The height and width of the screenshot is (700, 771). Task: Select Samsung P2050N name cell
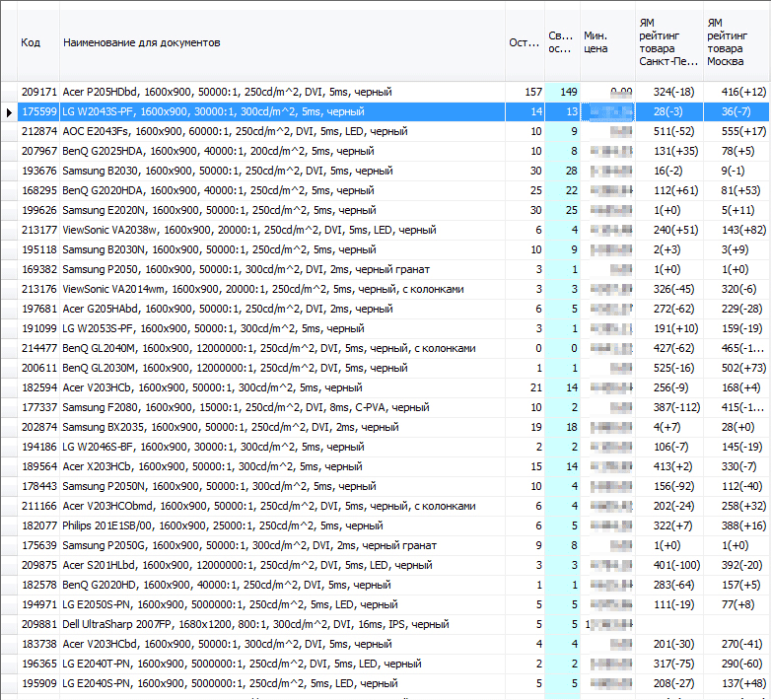tap(282, 486)
